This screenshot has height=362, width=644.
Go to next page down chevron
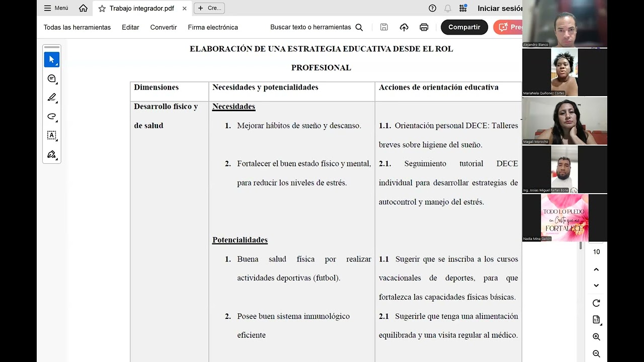(596, 285)
